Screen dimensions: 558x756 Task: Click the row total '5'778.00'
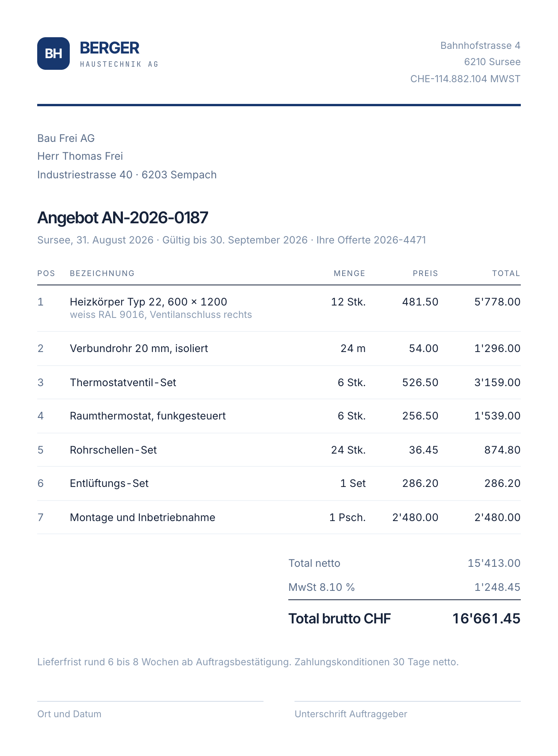(498, 302)
